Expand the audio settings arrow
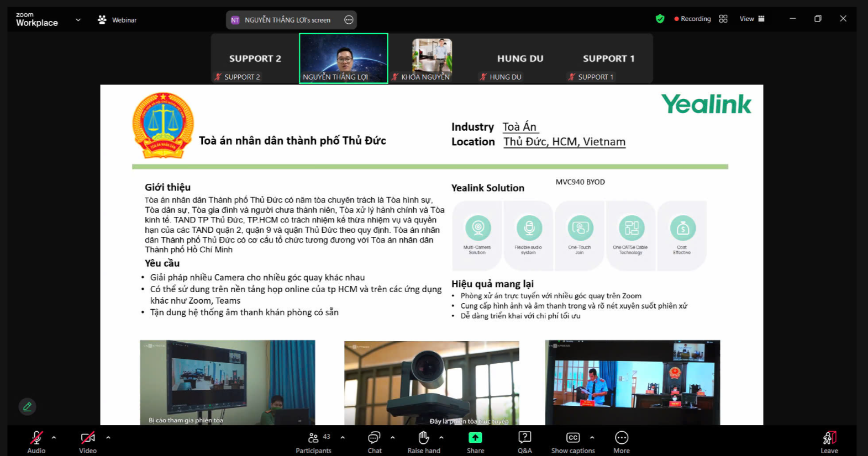The height and width of the screenshot is (456, 868). coord(54,438)
